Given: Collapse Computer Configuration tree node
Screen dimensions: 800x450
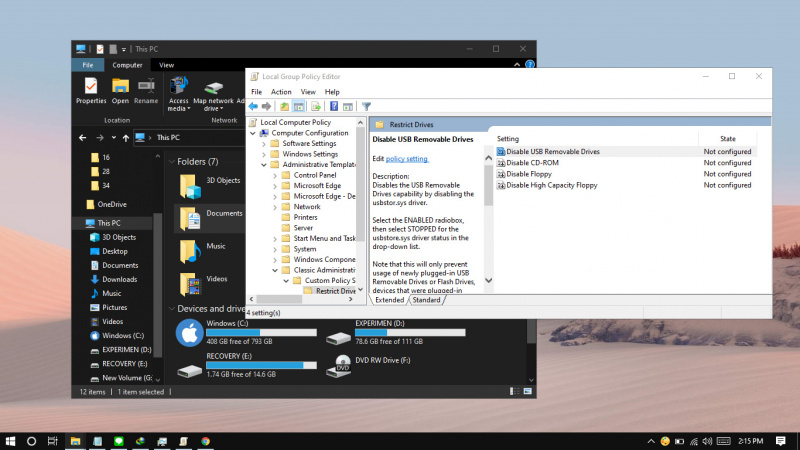Looking at the screenshot, I should tap(253, 133).
